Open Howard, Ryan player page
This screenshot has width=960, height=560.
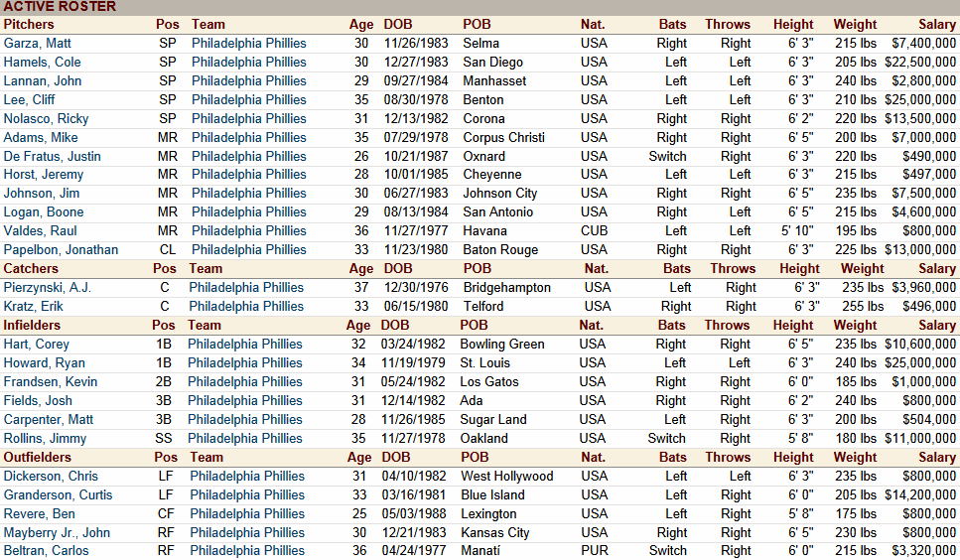tap(44, 363)
